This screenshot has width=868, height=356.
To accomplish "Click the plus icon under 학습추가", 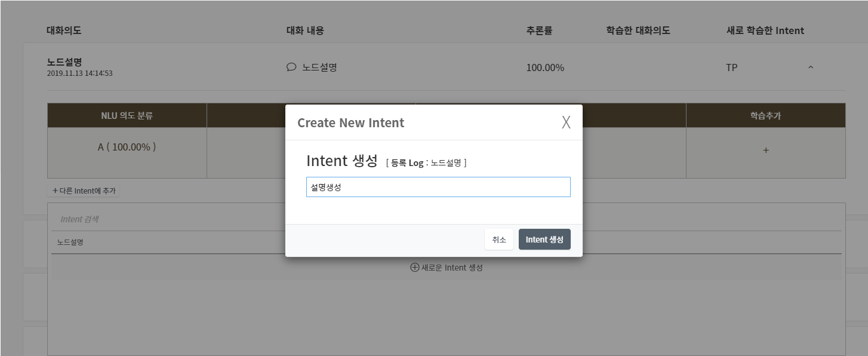I will 766,151.
